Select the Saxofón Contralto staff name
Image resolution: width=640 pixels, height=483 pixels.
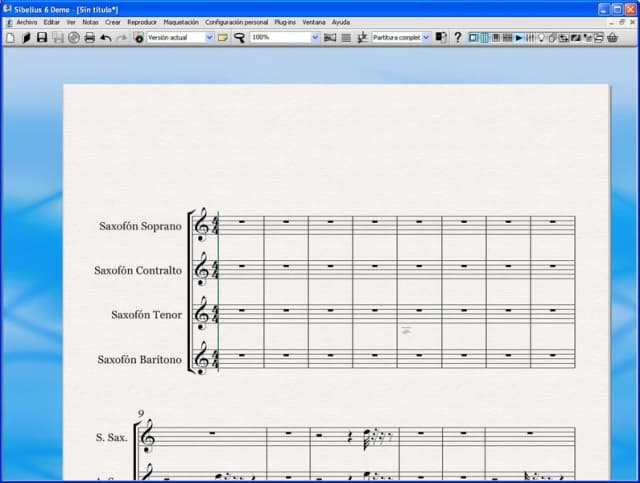[138, 270]
